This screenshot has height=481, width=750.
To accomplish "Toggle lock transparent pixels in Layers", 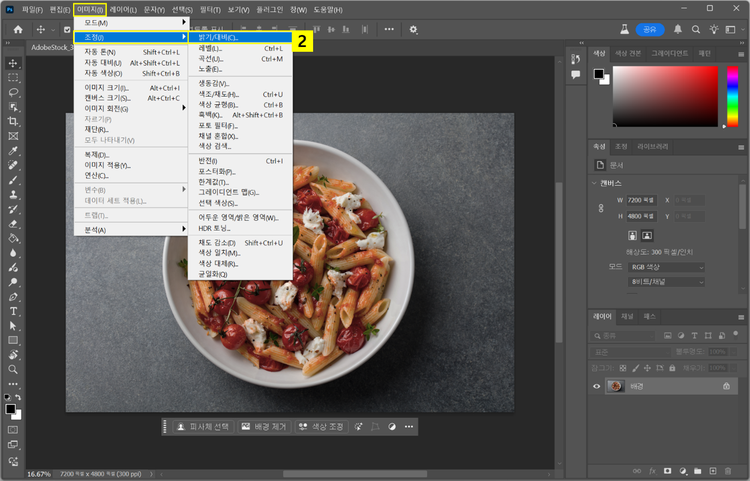I will [623, 368].
